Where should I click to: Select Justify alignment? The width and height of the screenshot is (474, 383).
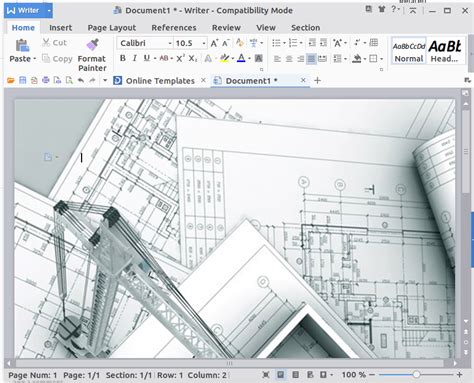point(311,59)
